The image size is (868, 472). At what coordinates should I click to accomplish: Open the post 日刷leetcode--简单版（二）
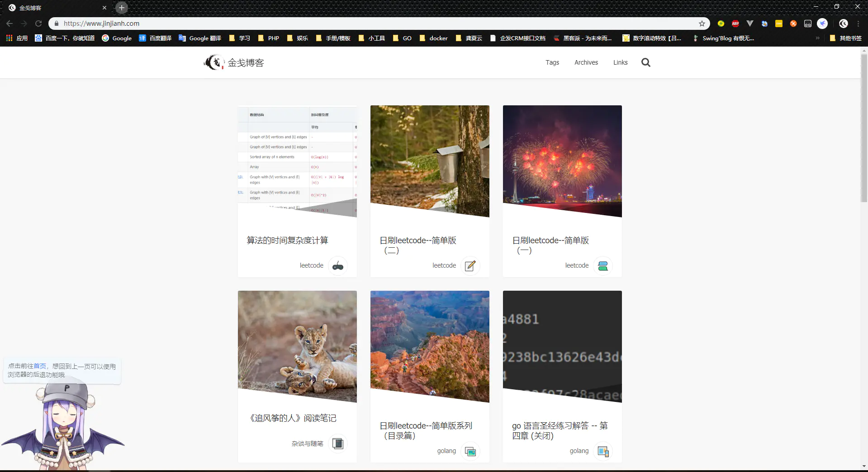pos(418,245)
